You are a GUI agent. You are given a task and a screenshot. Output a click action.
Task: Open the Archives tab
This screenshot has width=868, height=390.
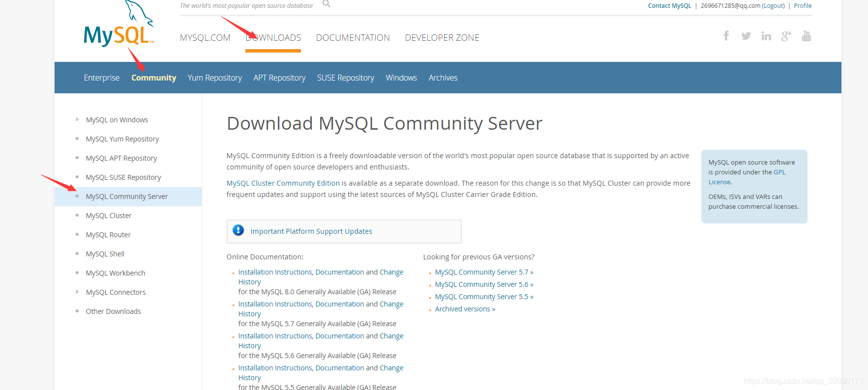point(443,78)
